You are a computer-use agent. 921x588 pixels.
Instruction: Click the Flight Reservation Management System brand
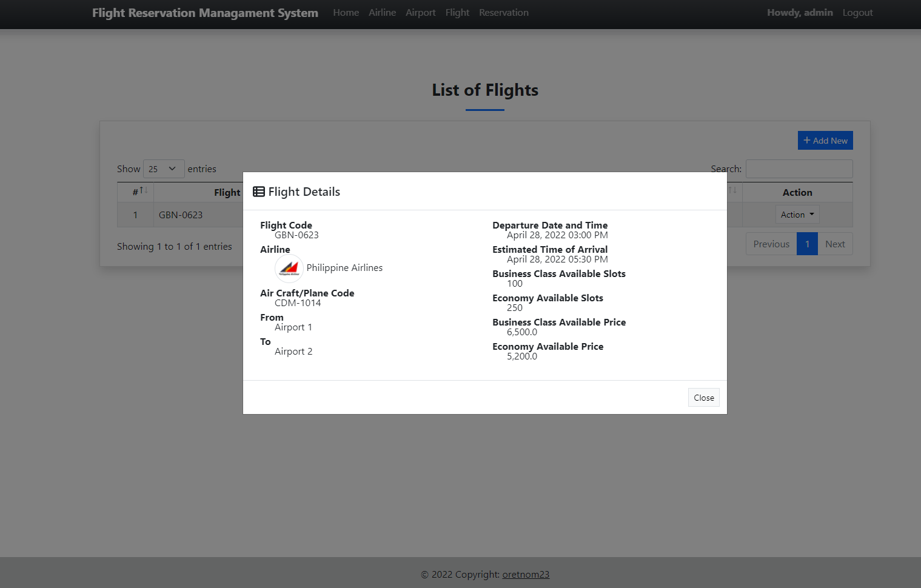(x=205, y=13)
